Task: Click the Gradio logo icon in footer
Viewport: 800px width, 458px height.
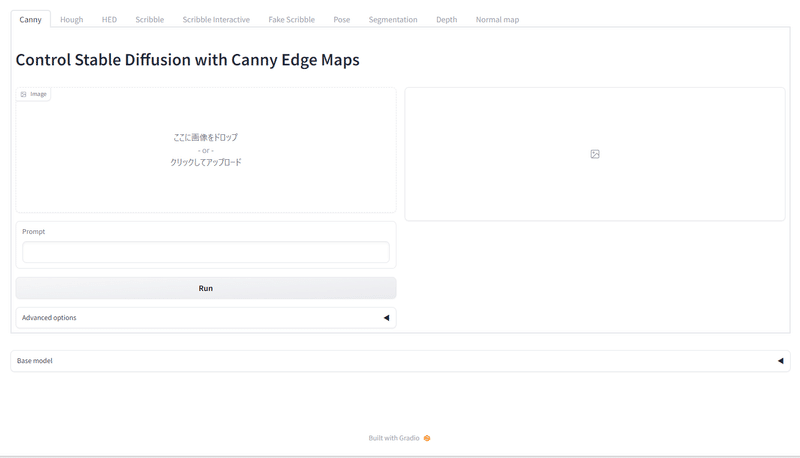Action: tap(427, 438)
